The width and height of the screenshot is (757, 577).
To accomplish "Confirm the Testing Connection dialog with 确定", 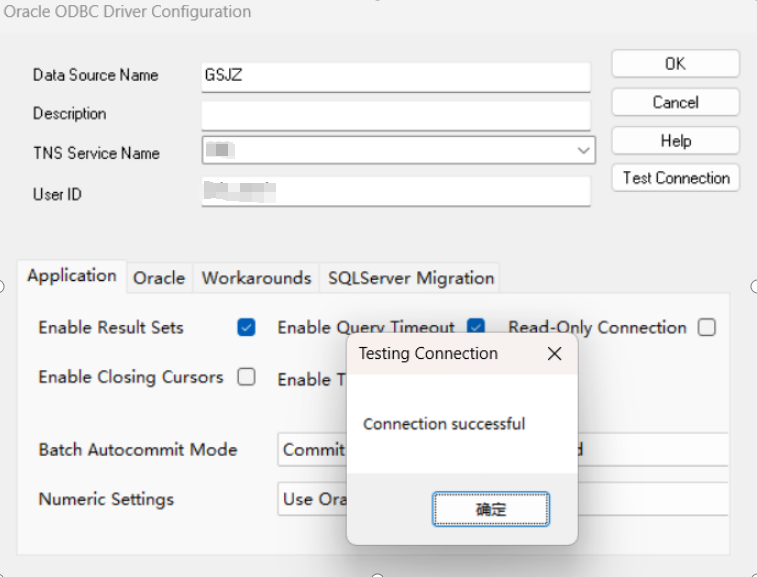I will 491,509.
